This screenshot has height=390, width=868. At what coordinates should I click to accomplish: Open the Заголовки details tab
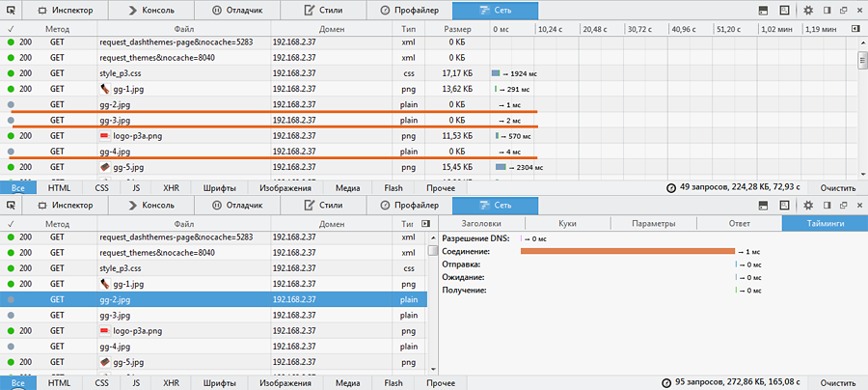point(481,224)
